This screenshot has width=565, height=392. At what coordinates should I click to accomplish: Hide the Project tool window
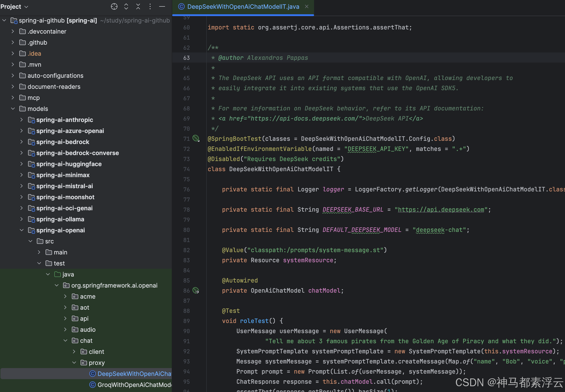click(162, 7)
